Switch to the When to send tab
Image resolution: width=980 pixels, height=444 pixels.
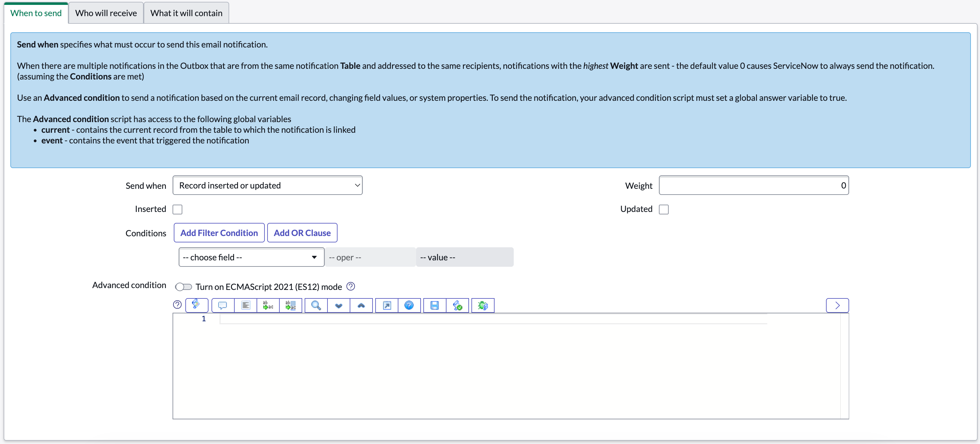36,13
